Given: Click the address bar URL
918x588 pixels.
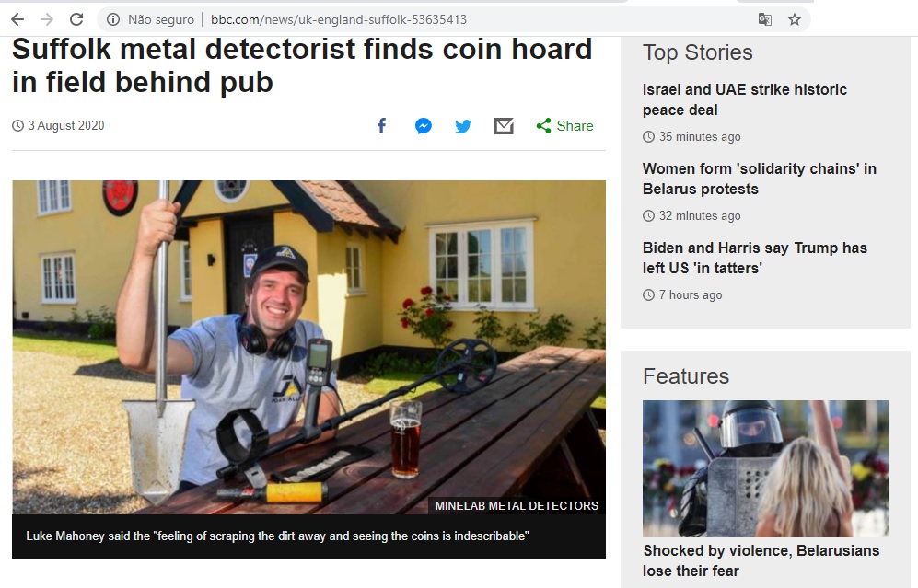Looking at the screenshot, I should (339, 19).
